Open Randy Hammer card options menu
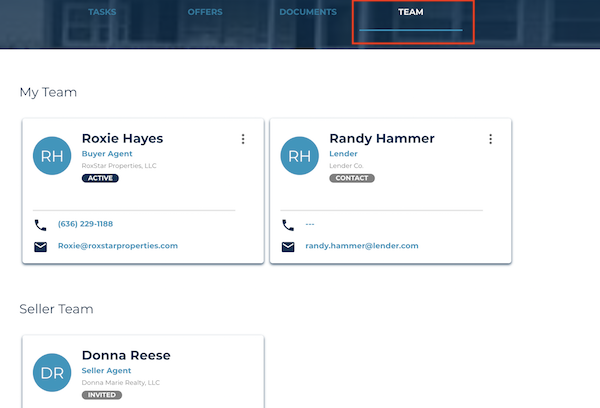This screenshot has height=408, width=600. tap(491, 139)
